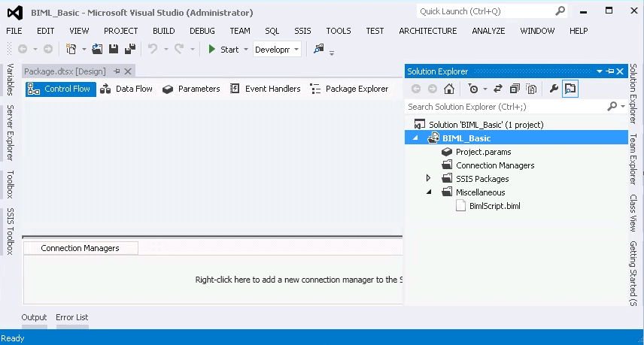Collapse the Miscellaneous folder

click(x=429, y=192)
